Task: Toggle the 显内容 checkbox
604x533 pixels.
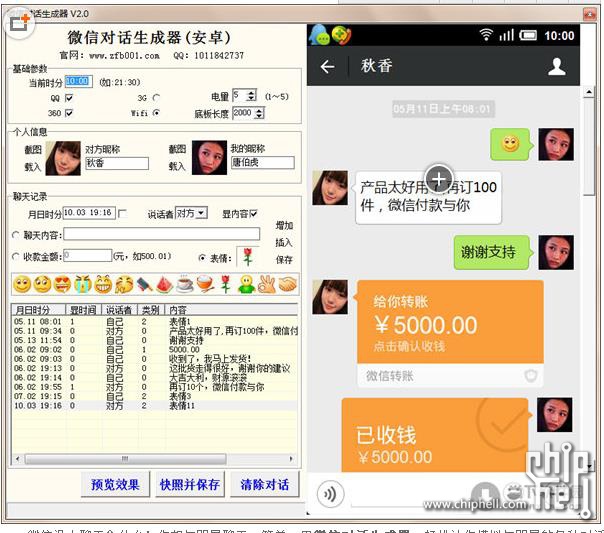Action: [253, 213]
